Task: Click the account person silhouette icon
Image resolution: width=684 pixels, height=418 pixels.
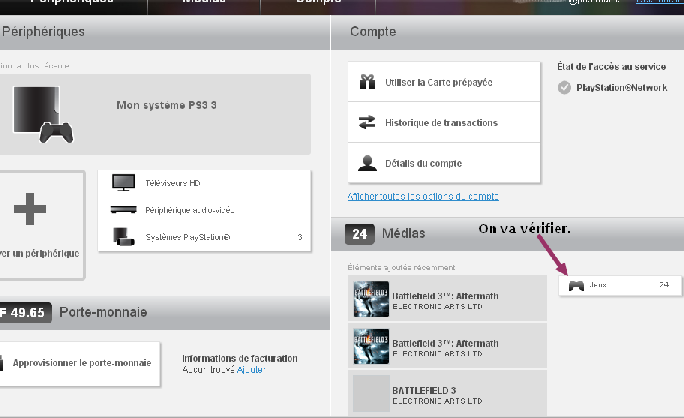Action: [367, 163]
